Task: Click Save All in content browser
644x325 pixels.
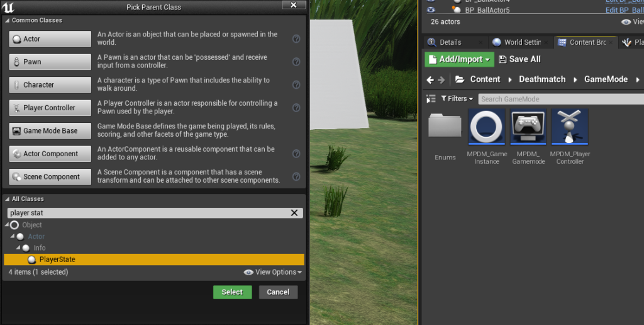Action: (519, 59)
